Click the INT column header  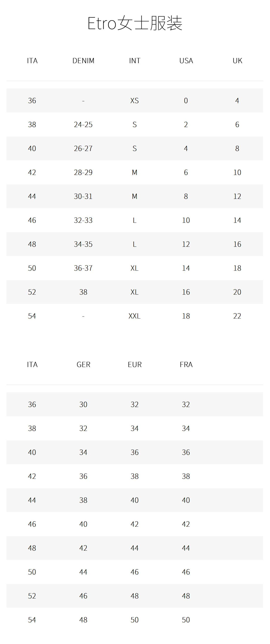(x=135, y=61)
